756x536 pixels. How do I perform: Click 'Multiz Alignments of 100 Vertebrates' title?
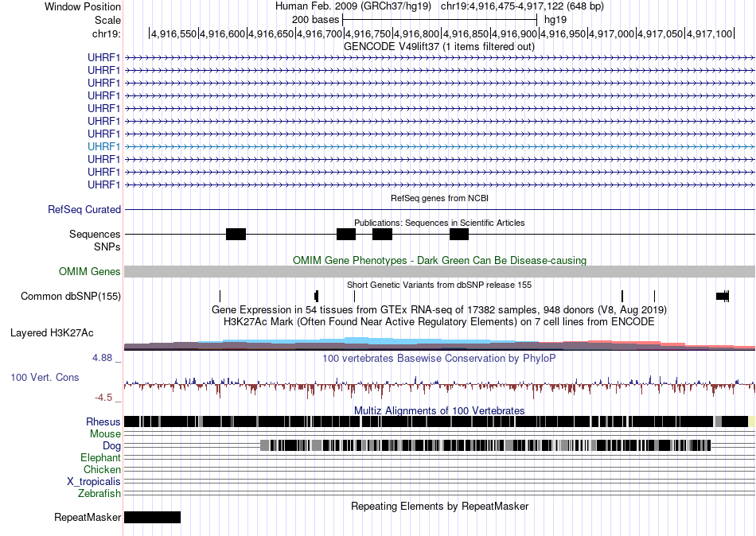[439, 410]
